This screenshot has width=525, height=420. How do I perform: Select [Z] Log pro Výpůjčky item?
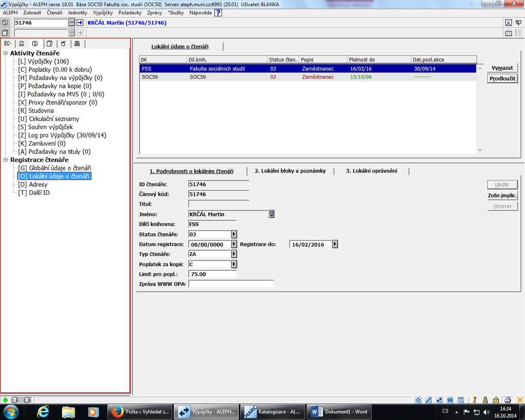click(x=62, y=135)
